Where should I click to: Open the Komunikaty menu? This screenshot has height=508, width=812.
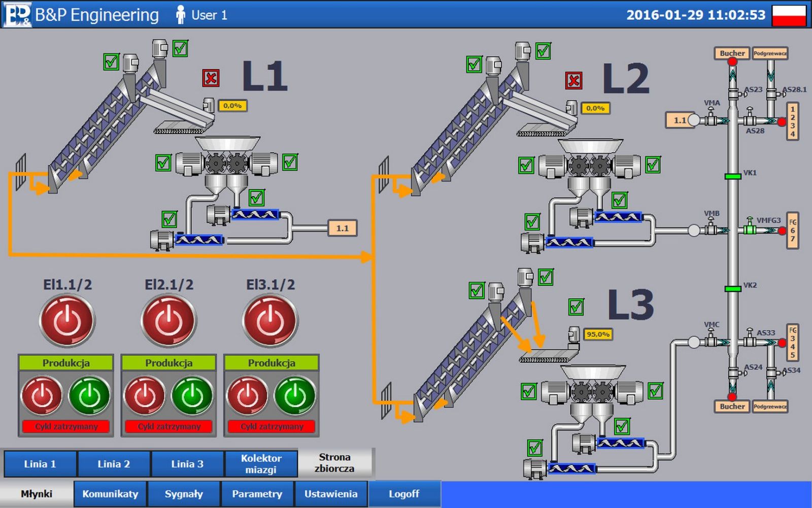pos(110,494)
